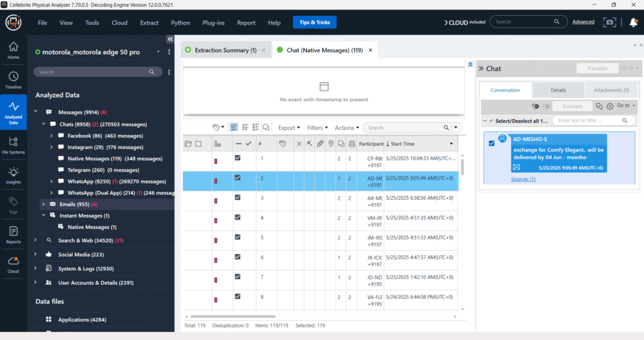Click the screenshot capture icon
This screenshot has width=644, height=340.
[x=609, y=23]
